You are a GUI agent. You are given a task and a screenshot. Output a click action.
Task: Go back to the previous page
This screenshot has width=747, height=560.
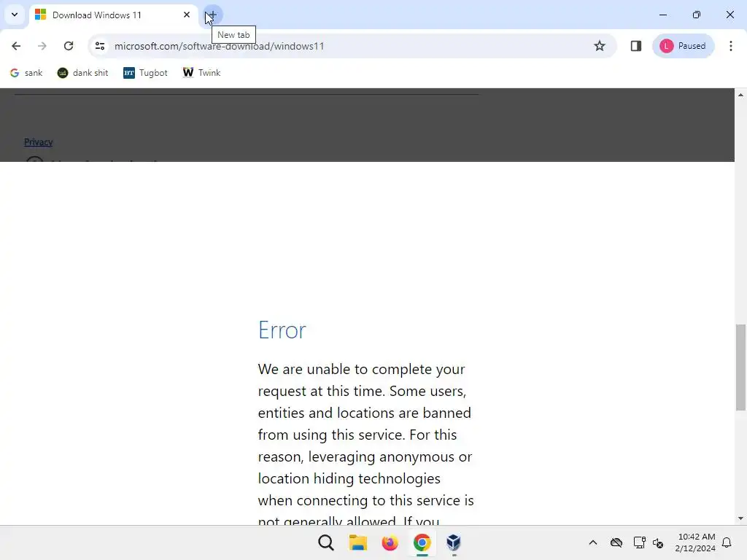tap(16, 46)
